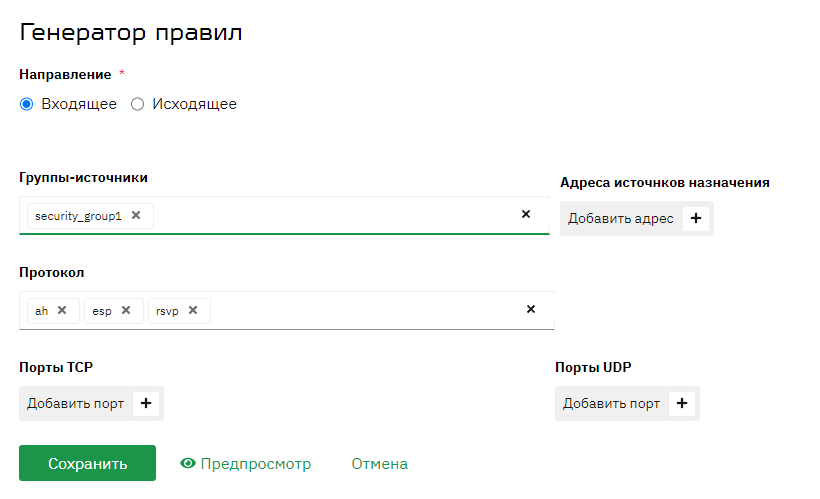Click the Сохранить button
The height and width of the screenshot is (499, 820).
click(87, 463)
